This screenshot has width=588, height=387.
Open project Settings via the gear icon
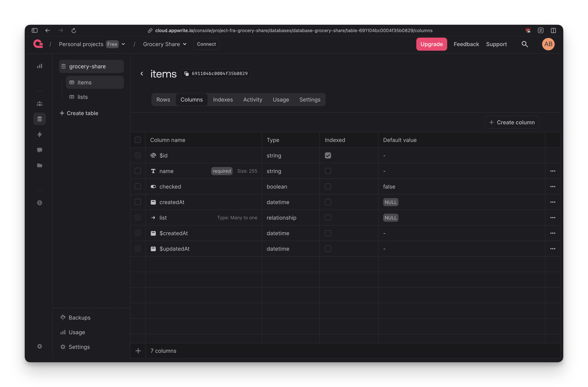(40, 346)
